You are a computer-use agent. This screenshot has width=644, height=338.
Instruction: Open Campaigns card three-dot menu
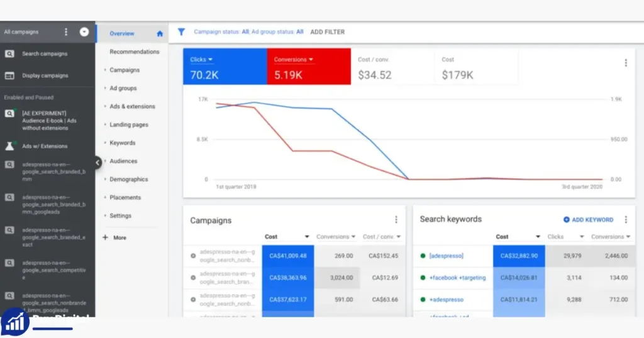point(396,220)
